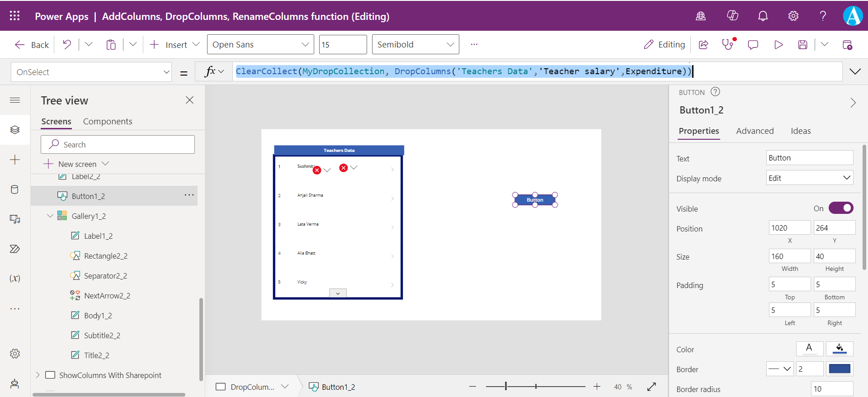Open the App checker stethoscope icon
The height and width of the screenshot is (397, 868).
(x=727, y=44)
